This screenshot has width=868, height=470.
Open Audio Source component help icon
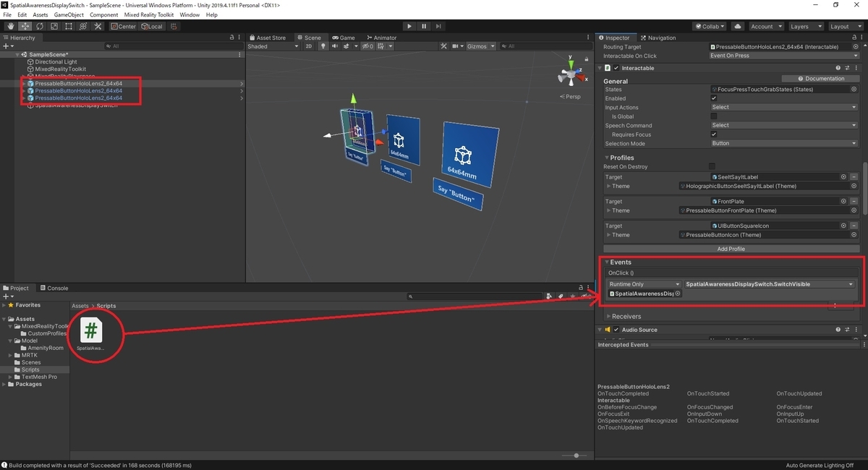tap(838, 330)
